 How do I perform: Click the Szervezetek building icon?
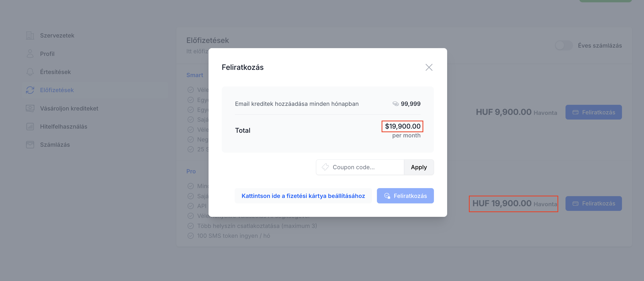[x=30, y=35]
